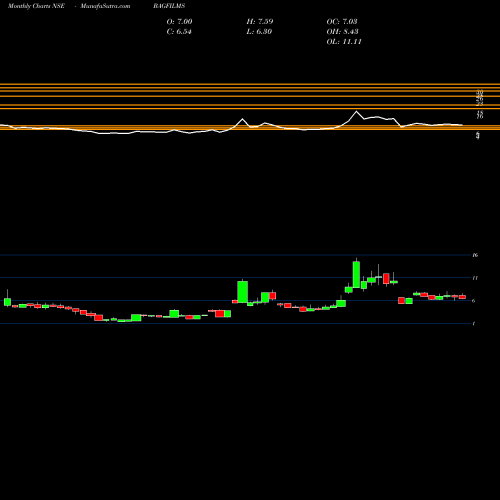Click the price axis label '6'
500x500 pixels.
[474, 301]
